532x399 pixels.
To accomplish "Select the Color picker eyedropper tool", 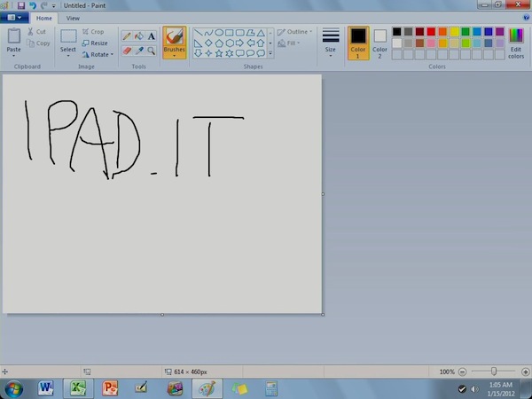I will 138,51.
